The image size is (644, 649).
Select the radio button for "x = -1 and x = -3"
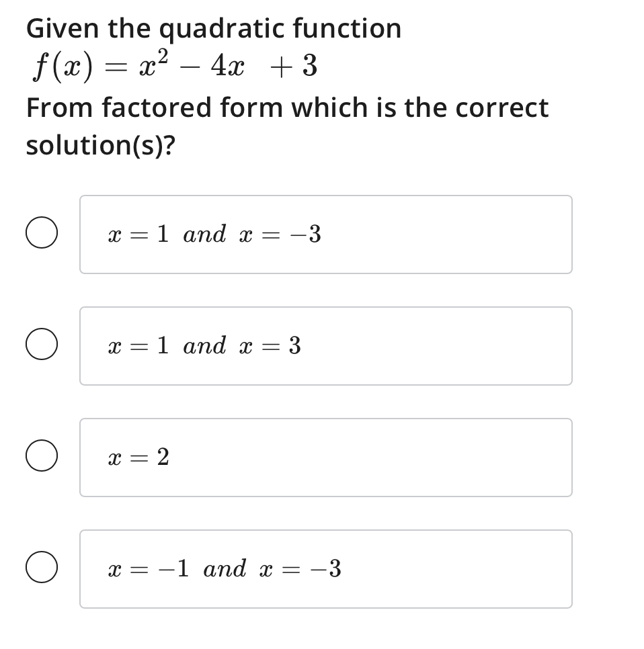pyautogui.click(x=41, y=568)
